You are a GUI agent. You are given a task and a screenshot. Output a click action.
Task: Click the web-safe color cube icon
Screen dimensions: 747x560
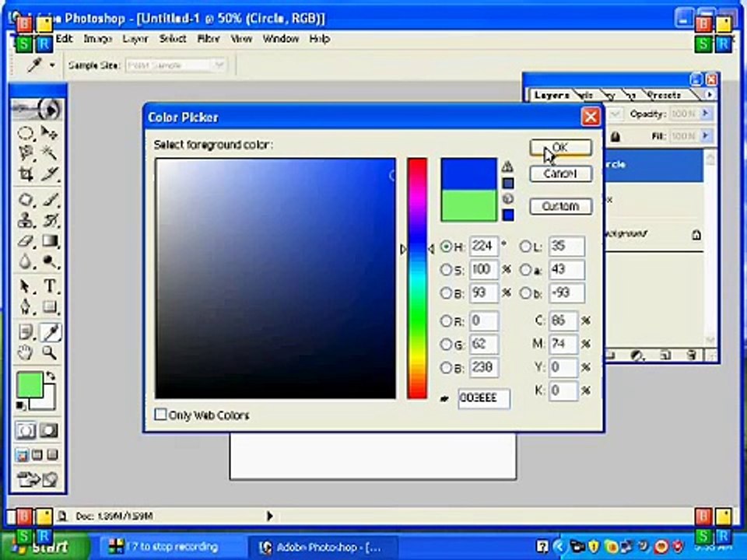508,199
